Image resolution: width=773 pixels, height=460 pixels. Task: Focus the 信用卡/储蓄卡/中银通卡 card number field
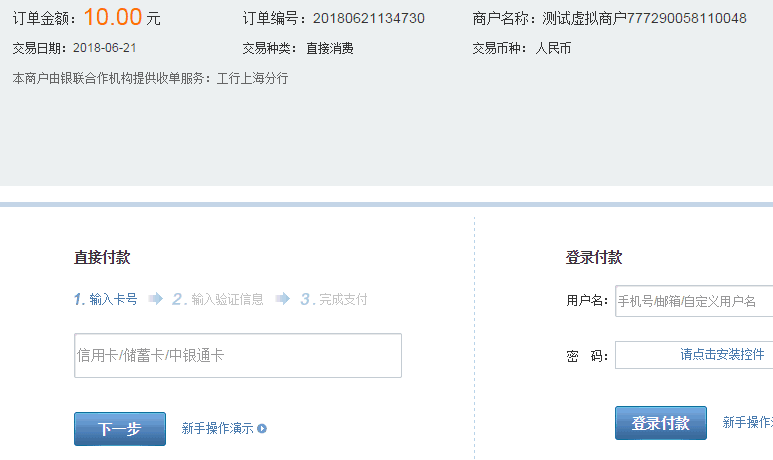(238, 355)
